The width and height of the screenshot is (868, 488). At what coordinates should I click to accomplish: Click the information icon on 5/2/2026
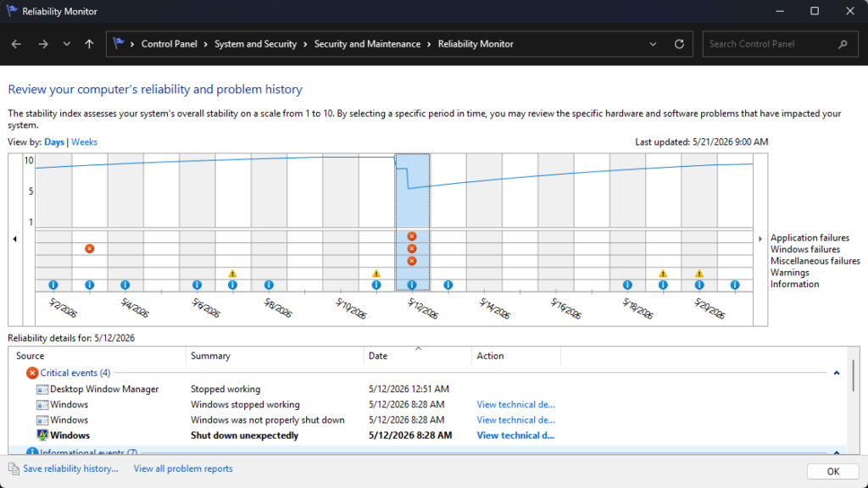point(53,285)
